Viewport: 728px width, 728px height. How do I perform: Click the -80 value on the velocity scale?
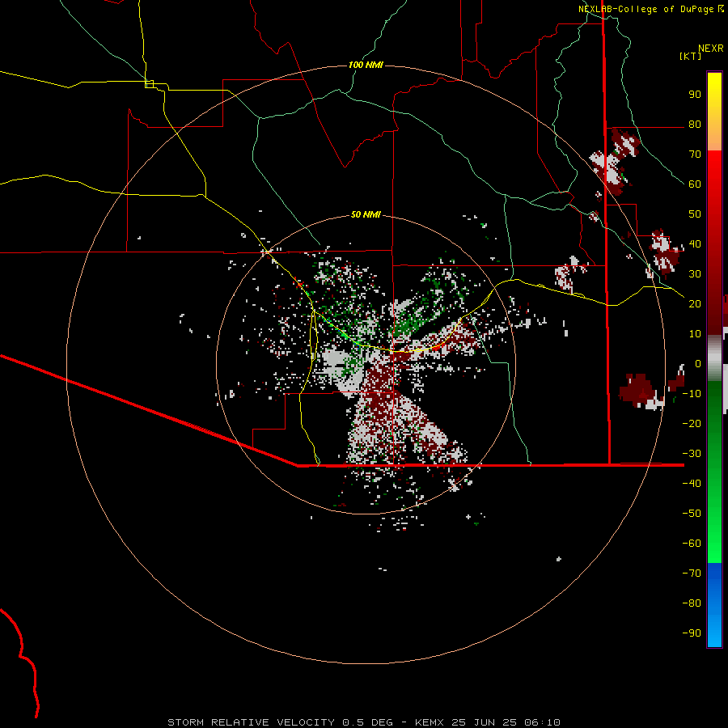692,603
